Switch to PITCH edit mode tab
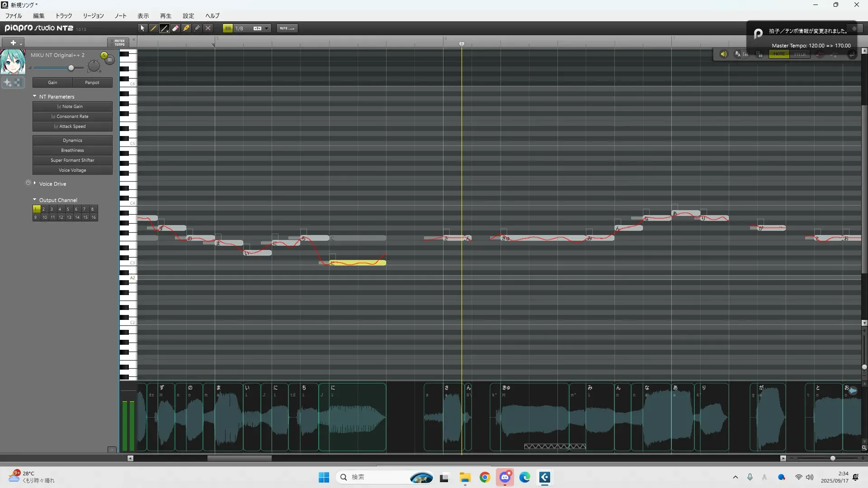Screen dimensions: 868x488 [800, 54]
